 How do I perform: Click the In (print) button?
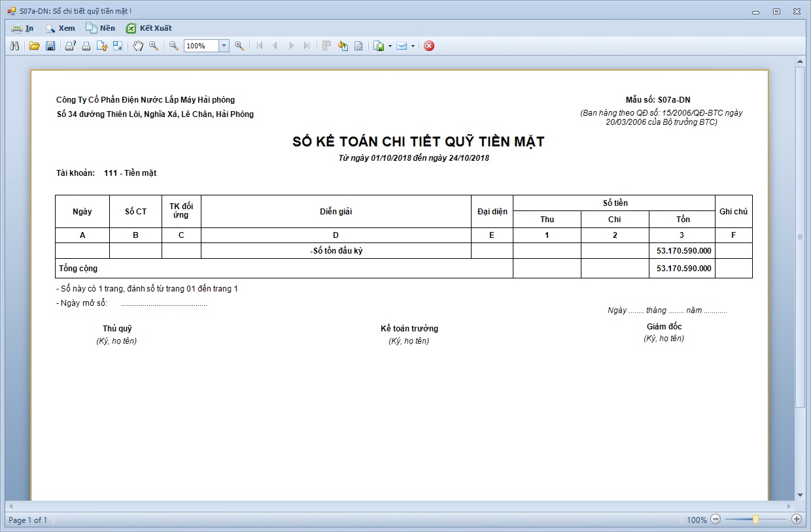(22, 28)
